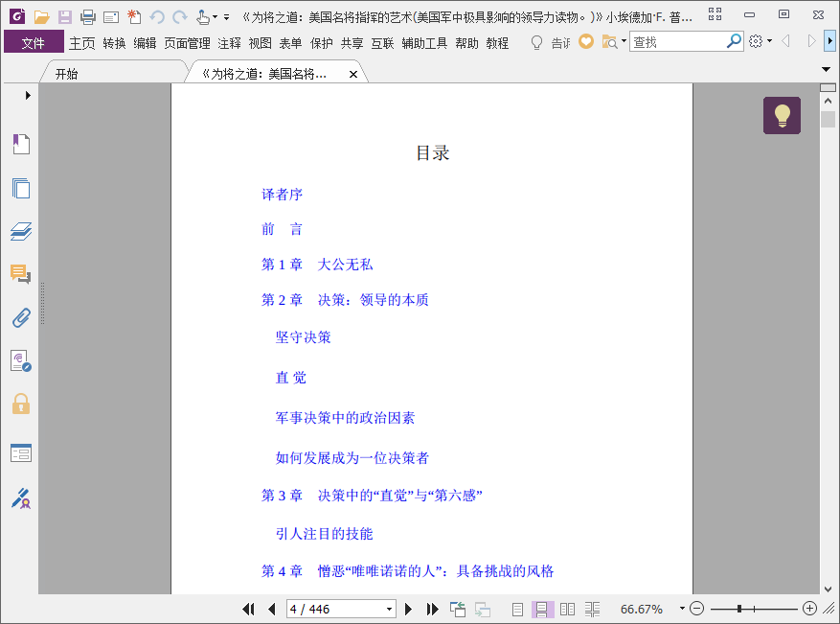Select facing pages view mode

pyautogui.click(x=567, y=610)
